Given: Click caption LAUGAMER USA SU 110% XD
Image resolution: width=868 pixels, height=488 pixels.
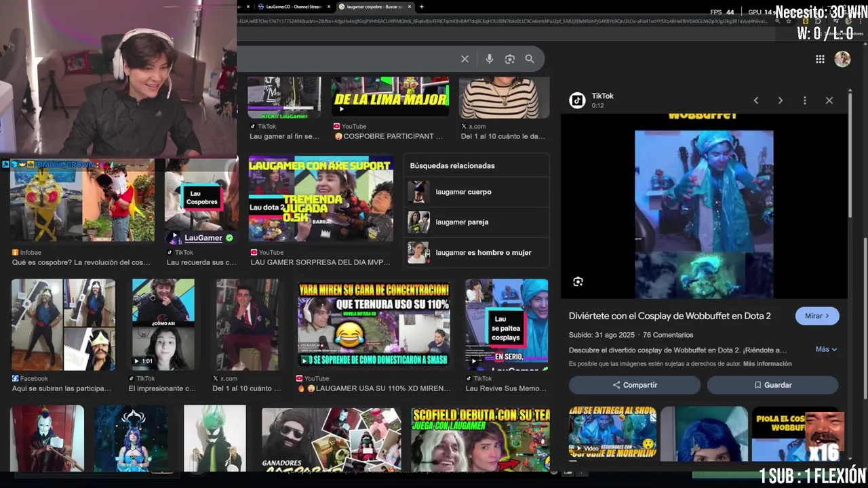Looking at the screenshot, I should pos(374,388).
